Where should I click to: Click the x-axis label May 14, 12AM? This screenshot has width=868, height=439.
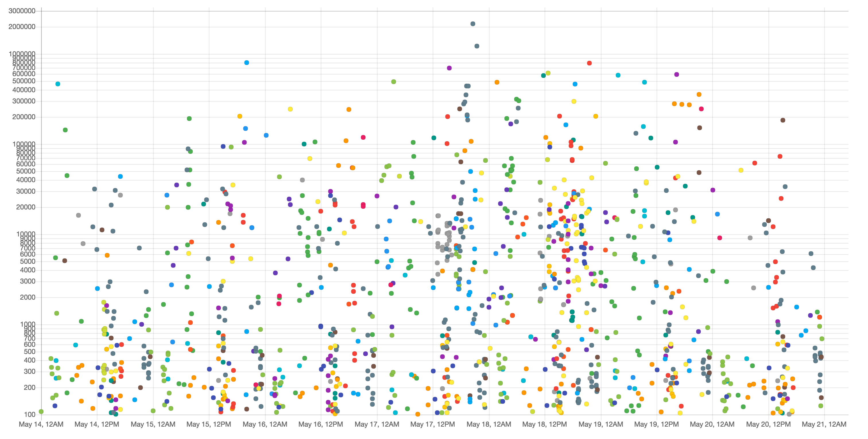(41, 424)
